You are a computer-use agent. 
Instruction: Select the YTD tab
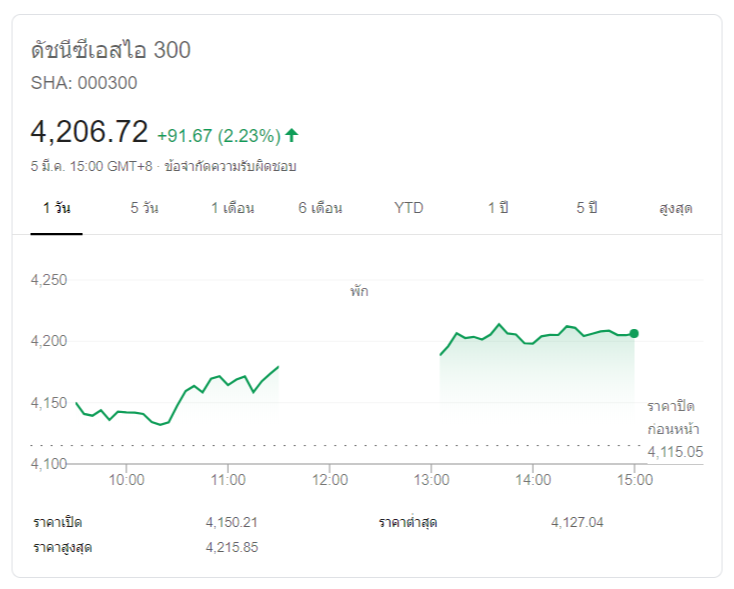[x=408, y=208]
